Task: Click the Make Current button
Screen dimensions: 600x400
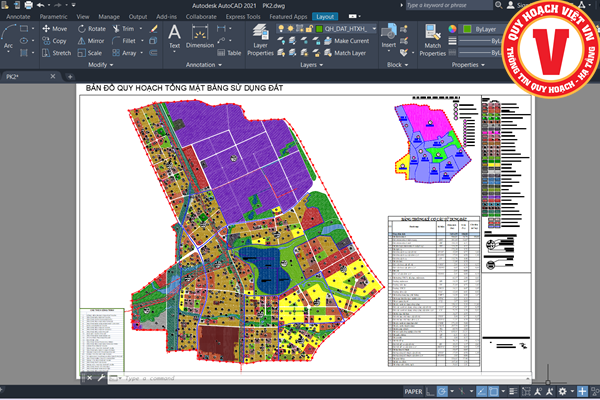Action: tap(350, 41)
